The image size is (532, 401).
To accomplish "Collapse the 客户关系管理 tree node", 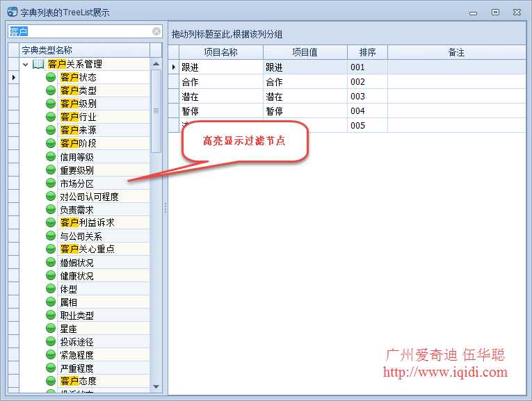I will tap(26, 64).
